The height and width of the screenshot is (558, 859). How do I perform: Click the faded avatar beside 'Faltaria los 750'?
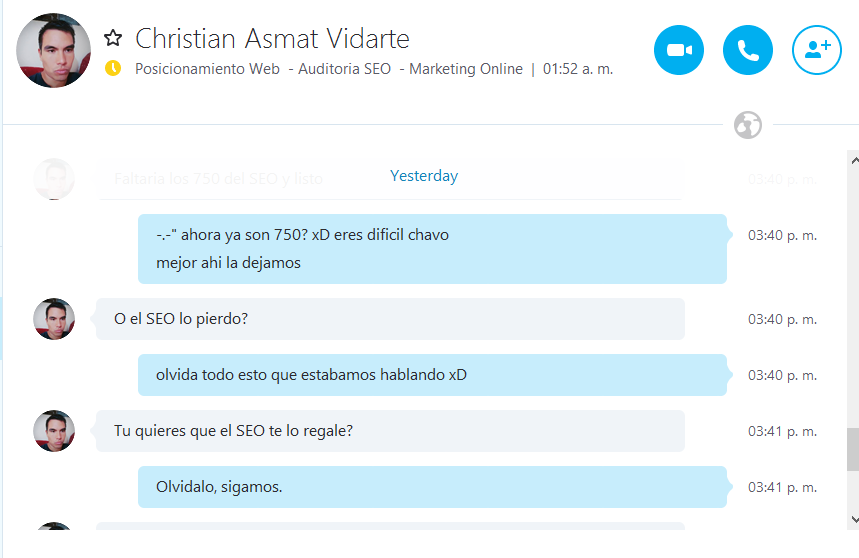click(54, 179)
